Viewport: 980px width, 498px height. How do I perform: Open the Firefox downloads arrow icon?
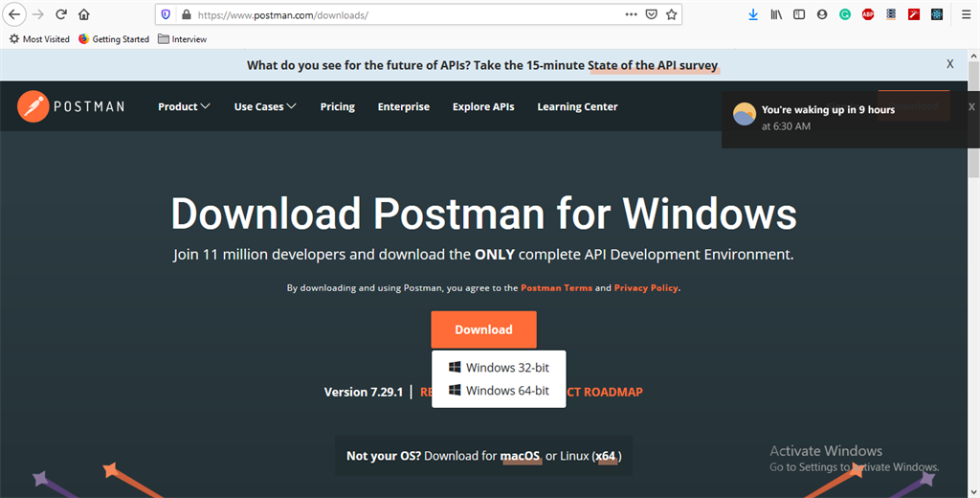point(753,14)
